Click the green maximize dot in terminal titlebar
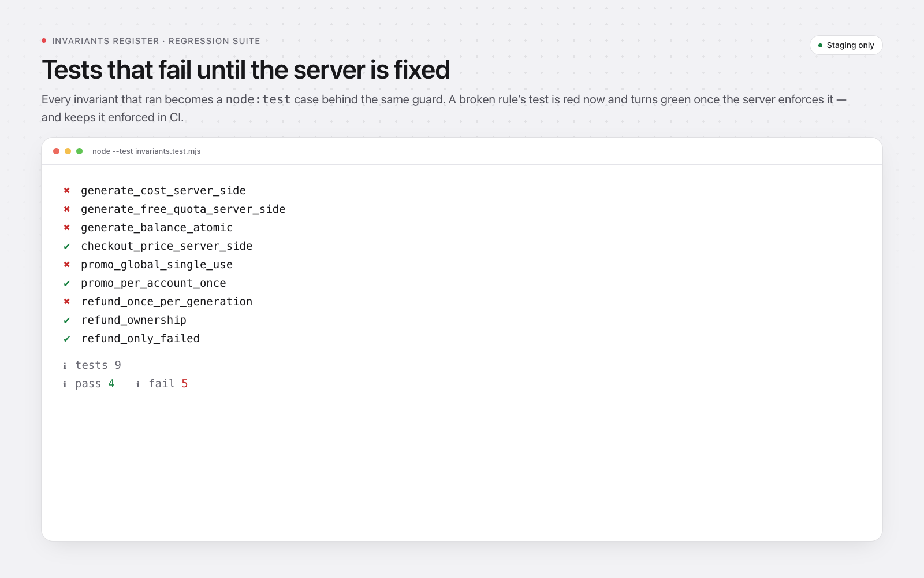 pyautogui.click(x=80, y=151)
